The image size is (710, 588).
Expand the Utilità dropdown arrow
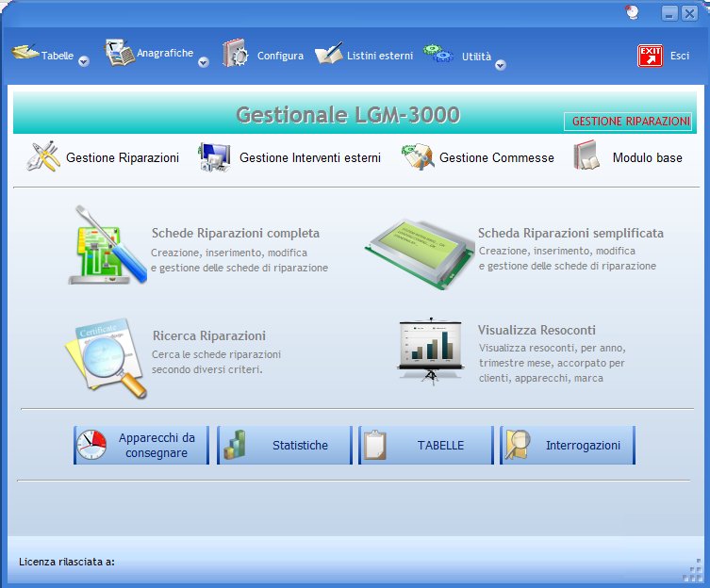coord(501,64)
